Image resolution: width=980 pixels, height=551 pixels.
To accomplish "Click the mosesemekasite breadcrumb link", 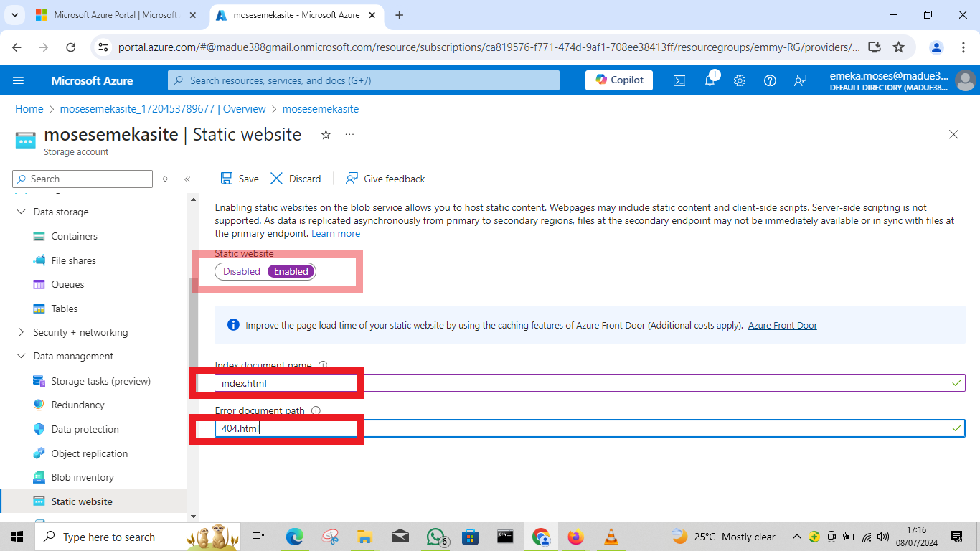I will pyautogui.click(x=321, y=109).
